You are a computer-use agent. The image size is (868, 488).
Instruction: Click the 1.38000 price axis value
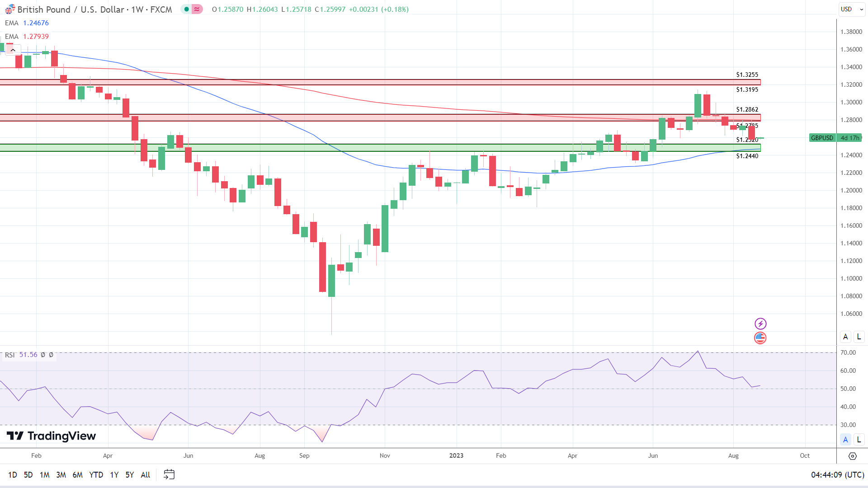click(851, 32)
